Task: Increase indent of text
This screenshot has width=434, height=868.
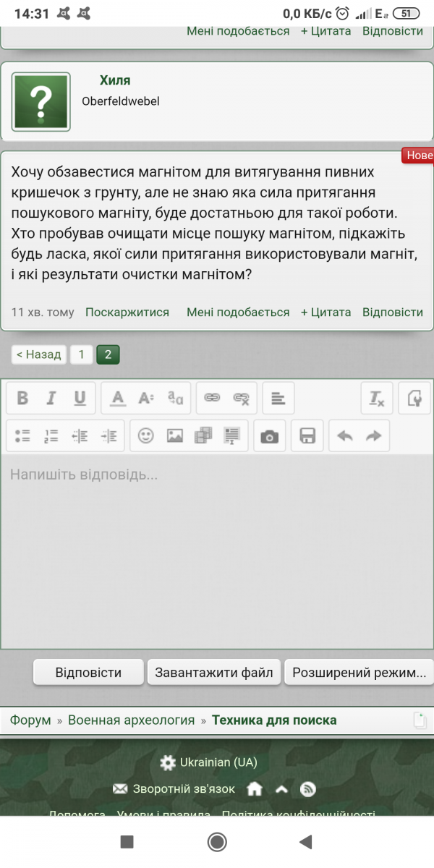Action: (109, 436)
